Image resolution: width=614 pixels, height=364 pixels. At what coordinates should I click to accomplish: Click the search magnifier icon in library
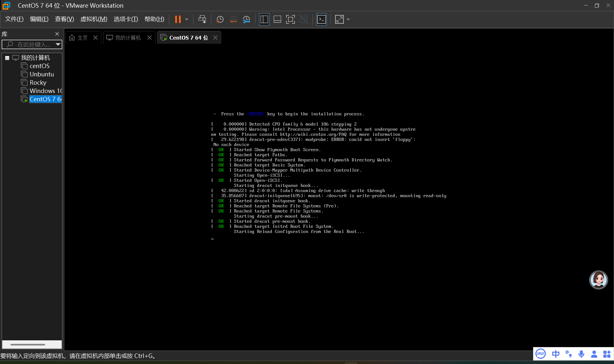click(10, 44)
